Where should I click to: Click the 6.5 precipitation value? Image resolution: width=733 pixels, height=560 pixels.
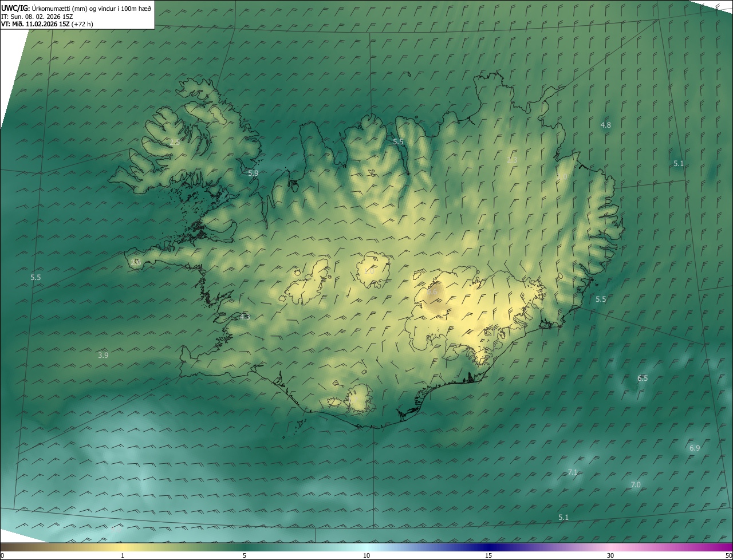(643, 378)
